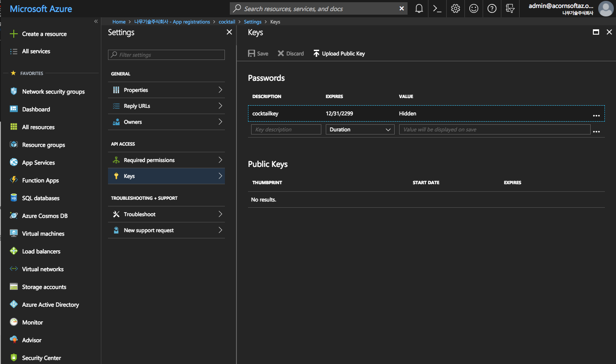Open Virtual machines from favorites

43,234
